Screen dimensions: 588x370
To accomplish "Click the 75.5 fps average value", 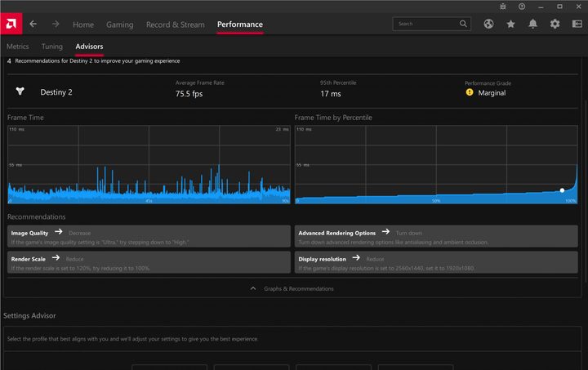I will point(189,94).
